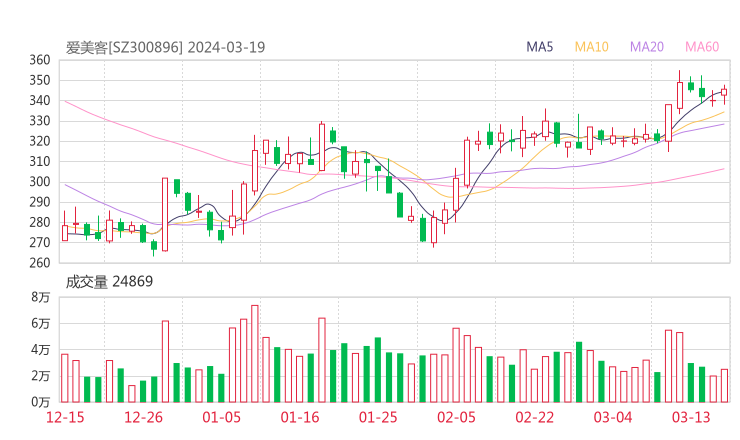Click the 03-13 date axis label
The width and height of the screenshot is (740, 440).
pos(691,417)
